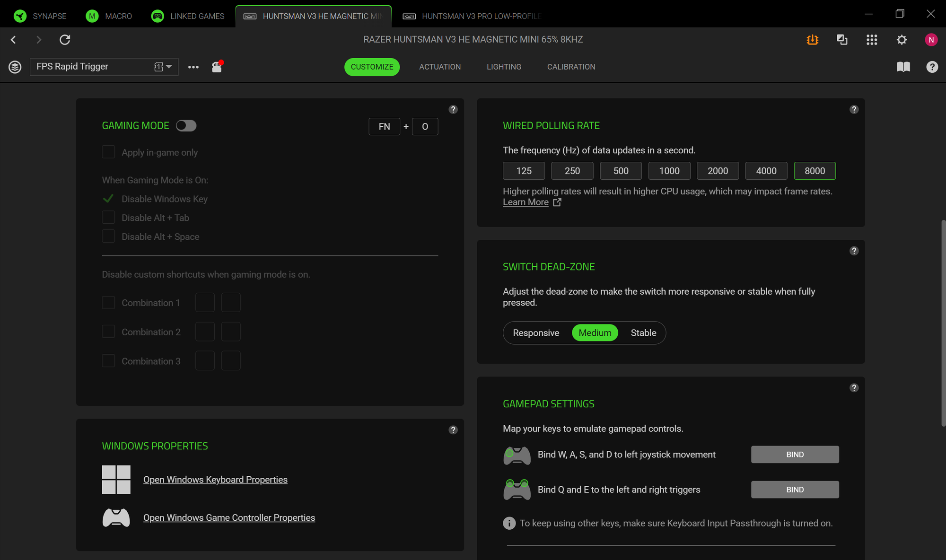The image size is (946, 560).
Task: Open Windows Keyboard Properties link
Action: pyautogui.click(x=215, y=480)
